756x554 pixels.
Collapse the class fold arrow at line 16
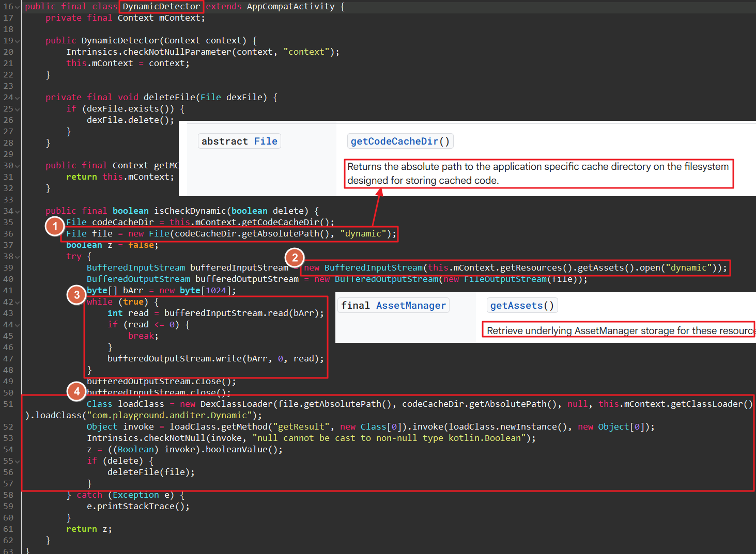[x=18, y=7]
